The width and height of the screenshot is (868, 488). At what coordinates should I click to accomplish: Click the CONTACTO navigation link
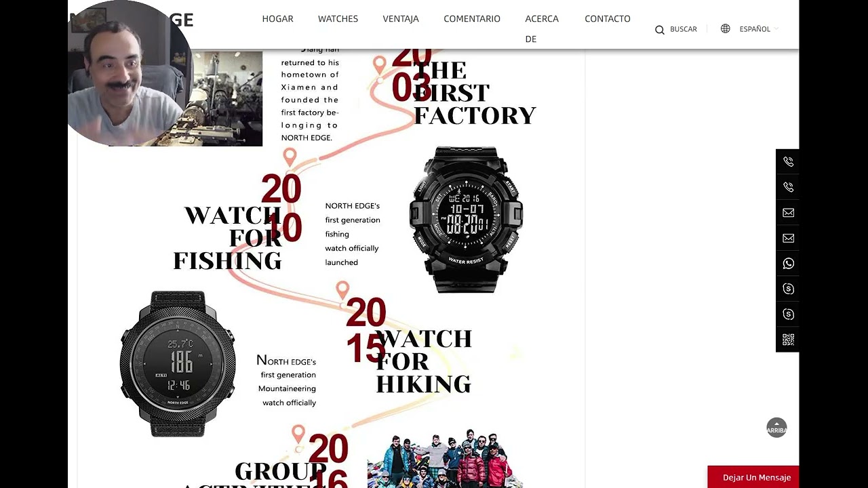click(608, 19)
